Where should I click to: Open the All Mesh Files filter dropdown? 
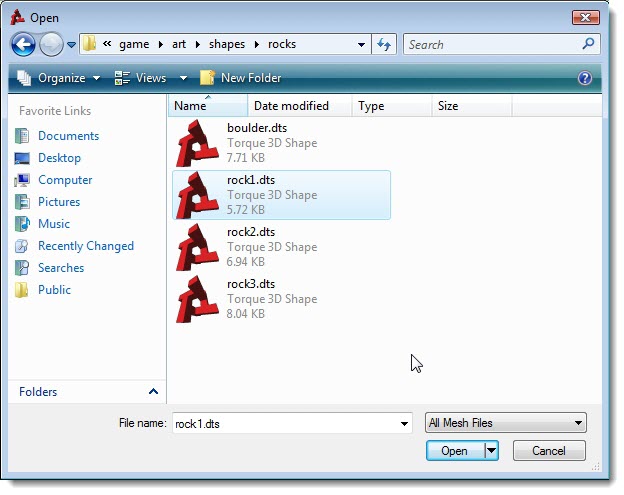[x=505, y=423]
